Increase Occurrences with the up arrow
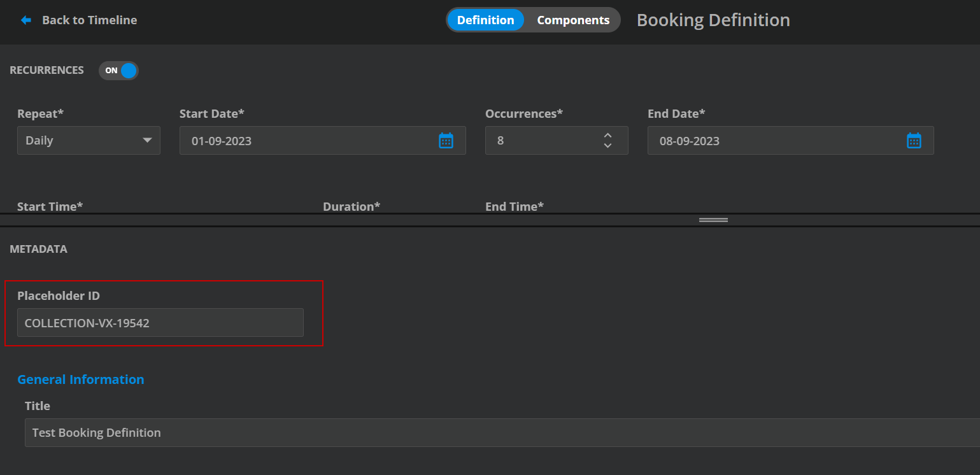Viewport: 980px width, 475px height. click(607, 136)
